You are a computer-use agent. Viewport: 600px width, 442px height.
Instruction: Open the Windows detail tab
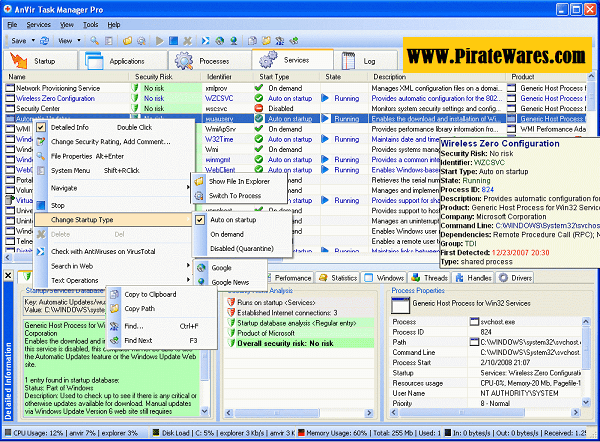tap(384, 278)
